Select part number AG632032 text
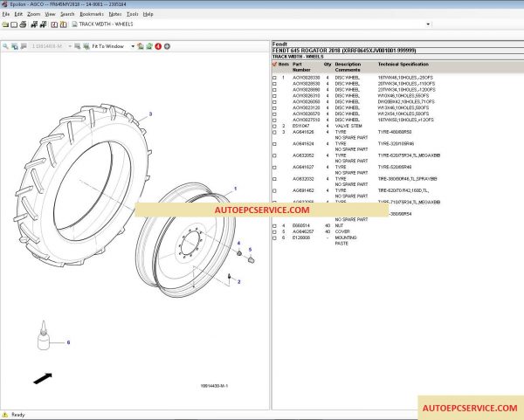This screenshot has height=420, width=524. point(303,179)
